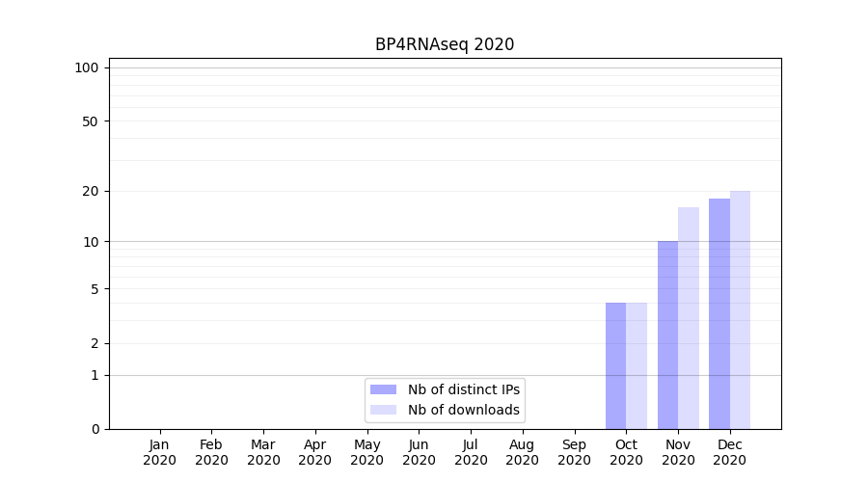Screen dimensions: 868x482
Task: Click the Oct 2020 downloads bar
Action: pos(637,365)
